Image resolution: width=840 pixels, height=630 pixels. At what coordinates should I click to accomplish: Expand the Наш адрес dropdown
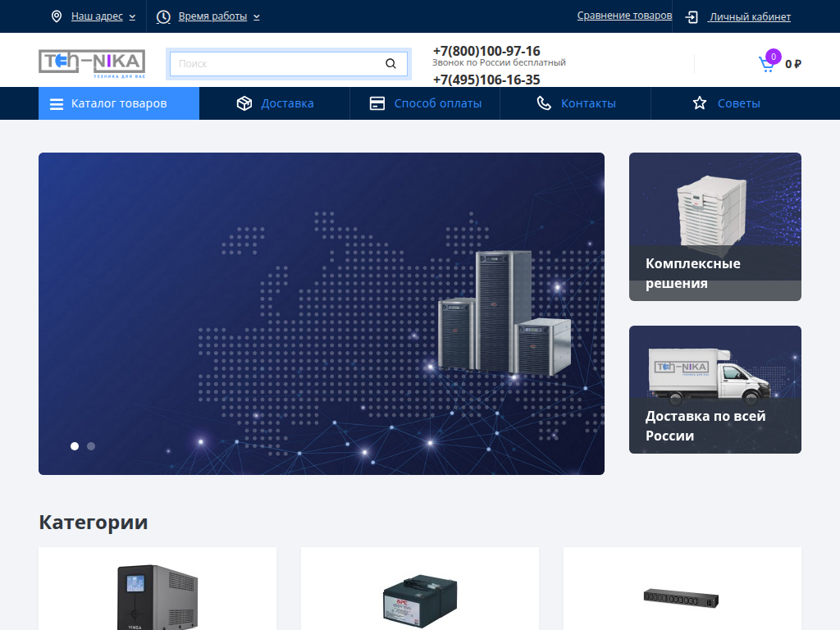pos(103,16)
